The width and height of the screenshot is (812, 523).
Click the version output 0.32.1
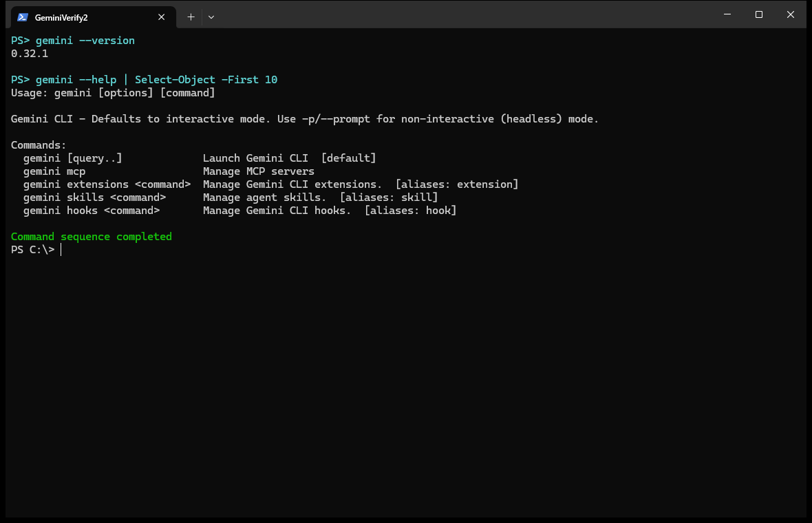(x=30, y=54)
